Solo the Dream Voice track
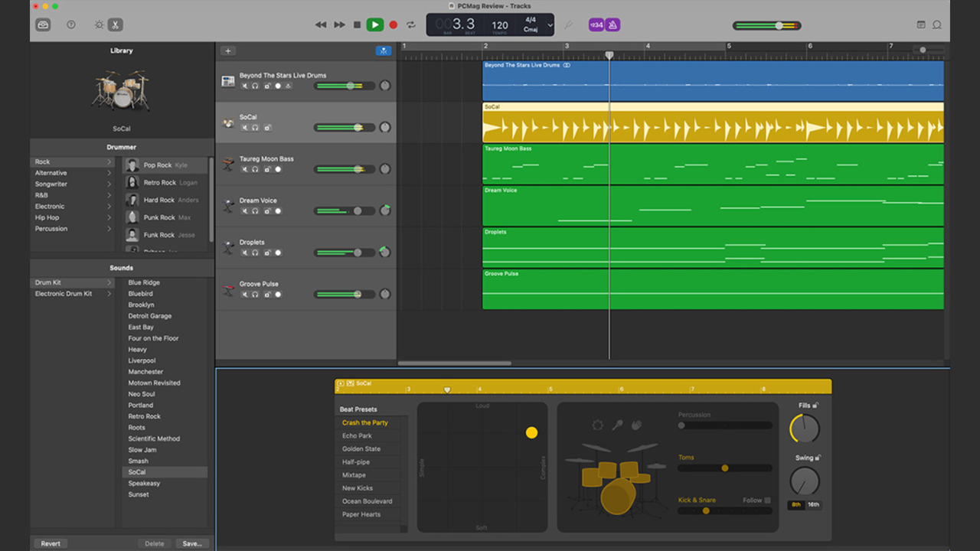 click(x=256, y=210)
